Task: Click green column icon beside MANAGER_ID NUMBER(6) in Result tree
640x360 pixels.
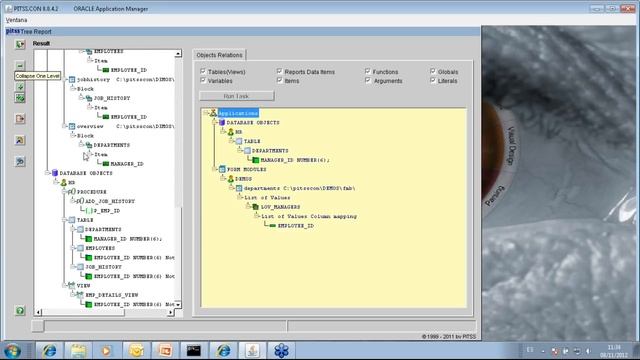Action: [89, 239]
